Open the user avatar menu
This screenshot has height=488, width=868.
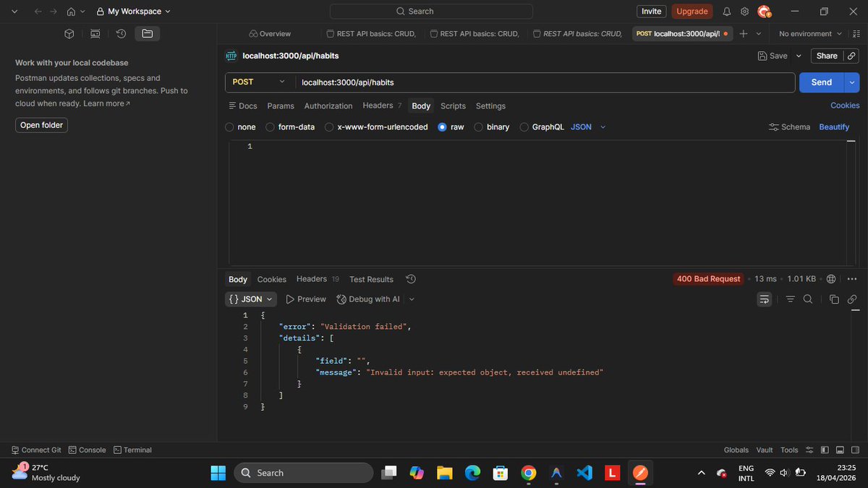[764, 12]
